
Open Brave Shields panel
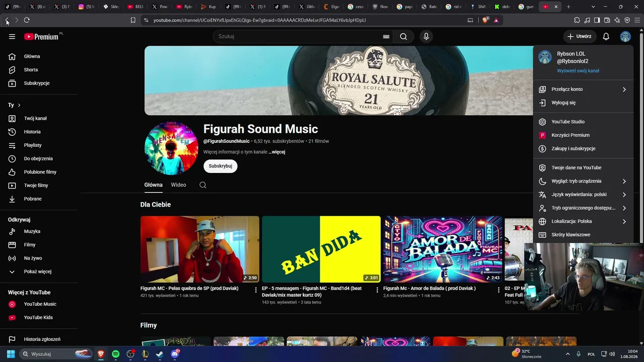tap(485, 20)
